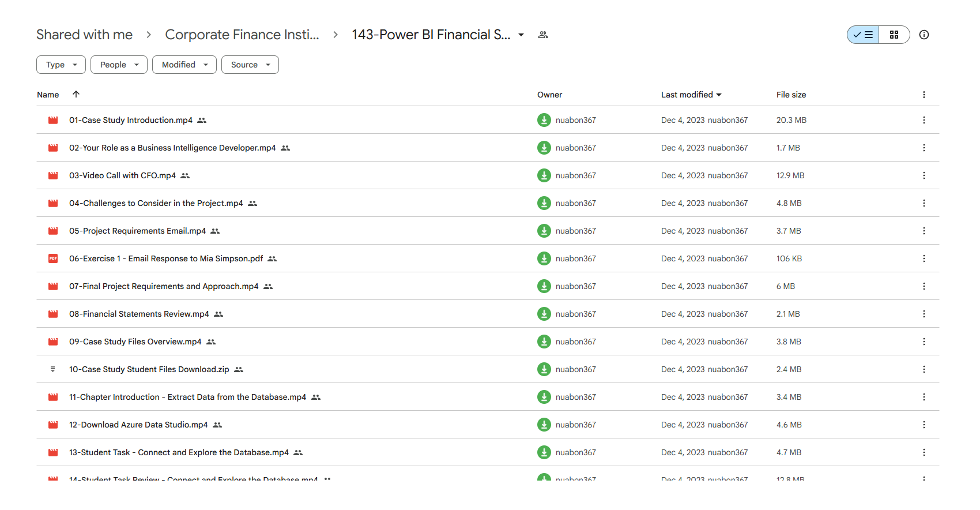Open the People filter dropdown
980x510 pixels.
click(x=119, y=65)
